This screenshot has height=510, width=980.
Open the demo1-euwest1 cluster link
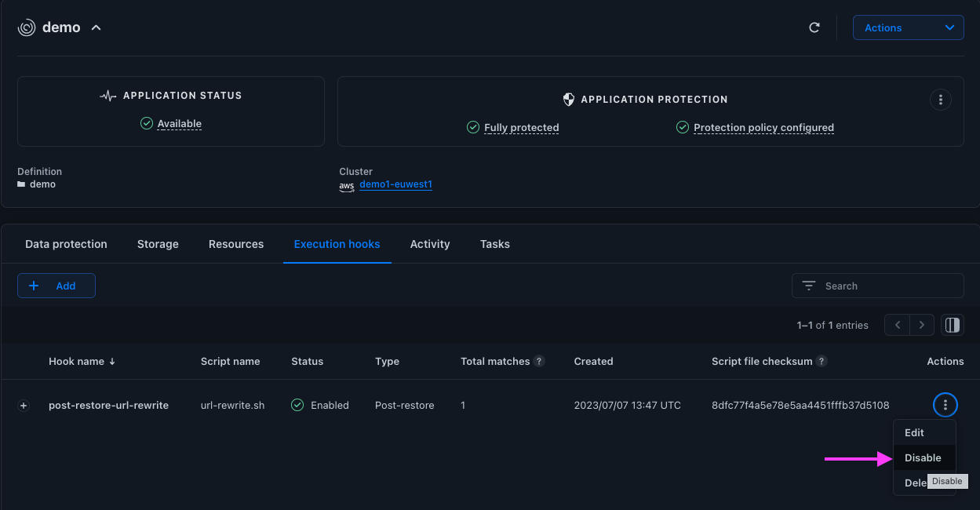[x=395, y=185]
